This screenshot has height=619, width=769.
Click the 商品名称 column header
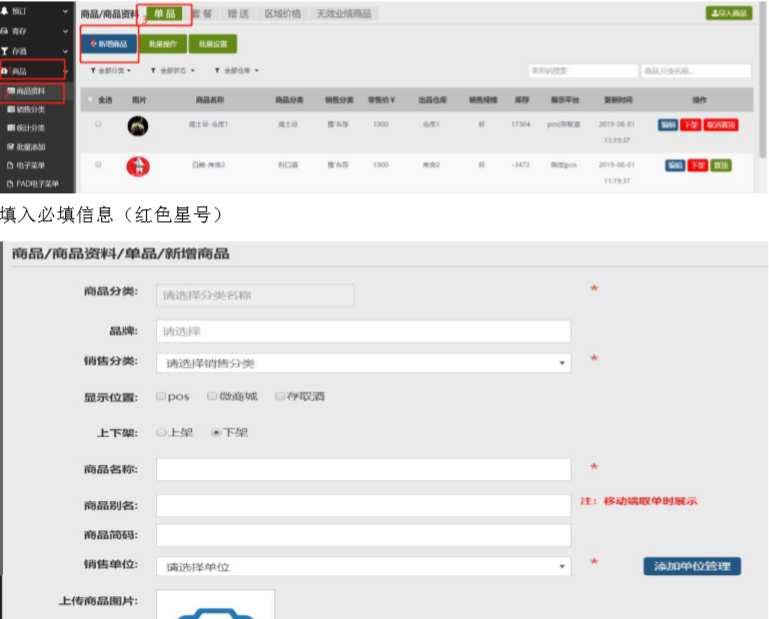click(210, 100)
